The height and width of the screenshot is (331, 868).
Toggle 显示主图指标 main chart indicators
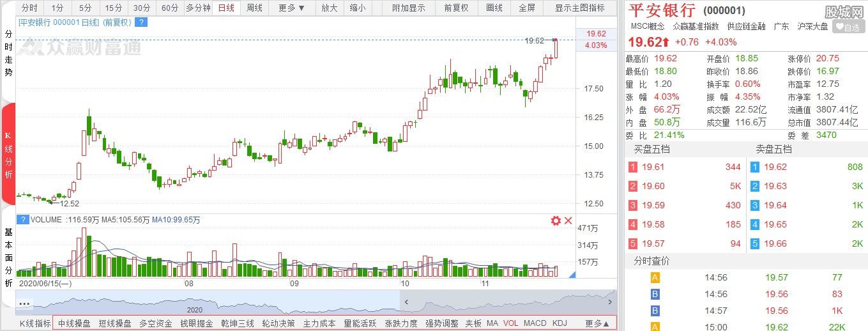point(580,8)
